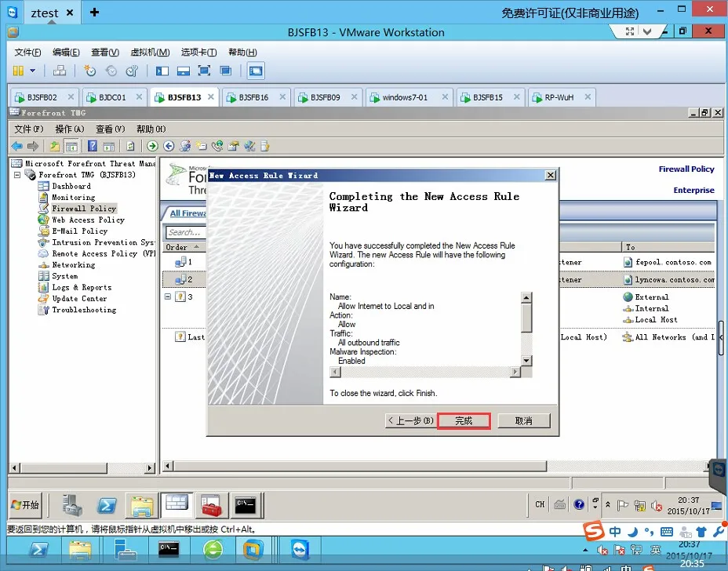
Task: Select Networking in the console tree
Action: pyautogui.click(x=74, y=265)
